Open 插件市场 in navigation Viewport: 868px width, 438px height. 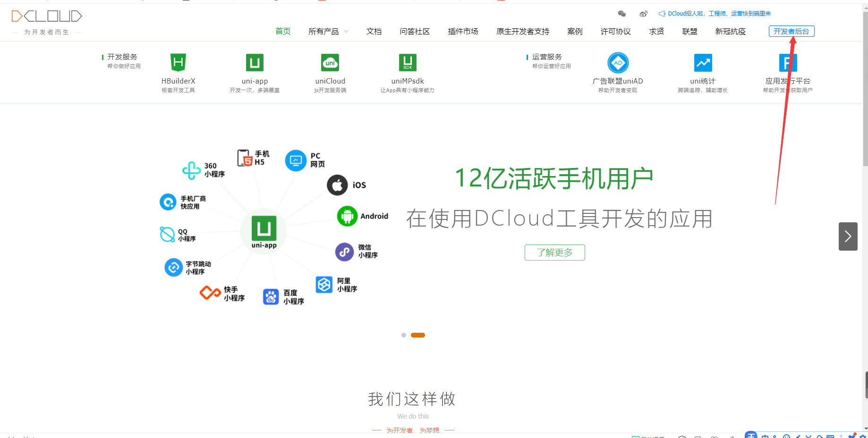click(463, 32)
